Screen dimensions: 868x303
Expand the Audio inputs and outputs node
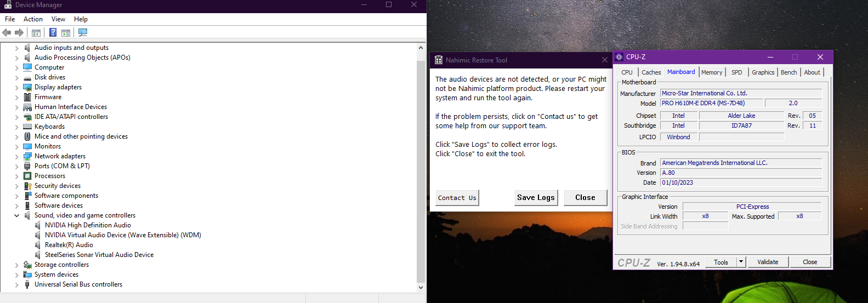[16, 48]
